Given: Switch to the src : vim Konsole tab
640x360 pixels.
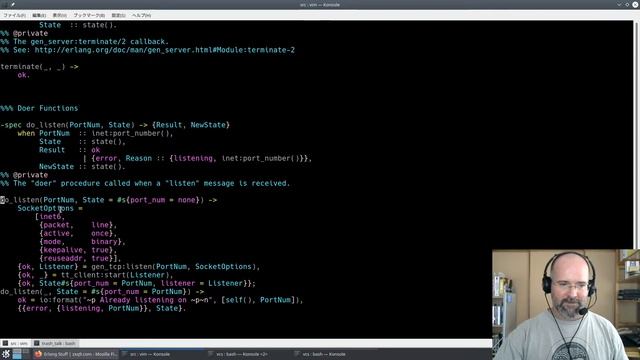Looking at the screenshot, I should point(15,343).
